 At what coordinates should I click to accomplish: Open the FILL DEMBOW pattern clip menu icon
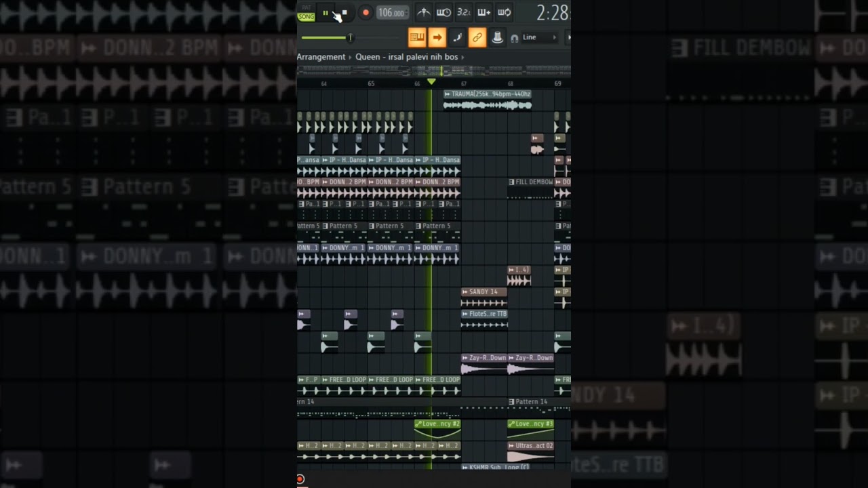point(512,182)
